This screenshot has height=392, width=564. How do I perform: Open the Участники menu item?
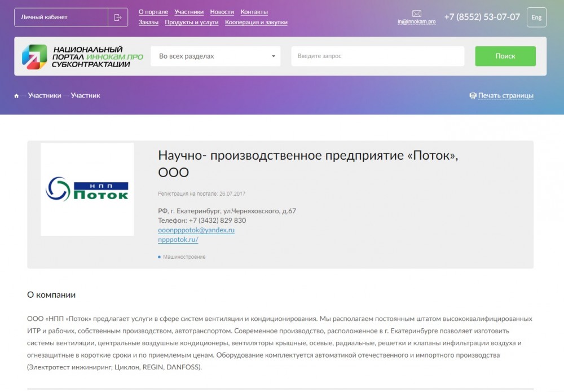click(x=189, y=12)
